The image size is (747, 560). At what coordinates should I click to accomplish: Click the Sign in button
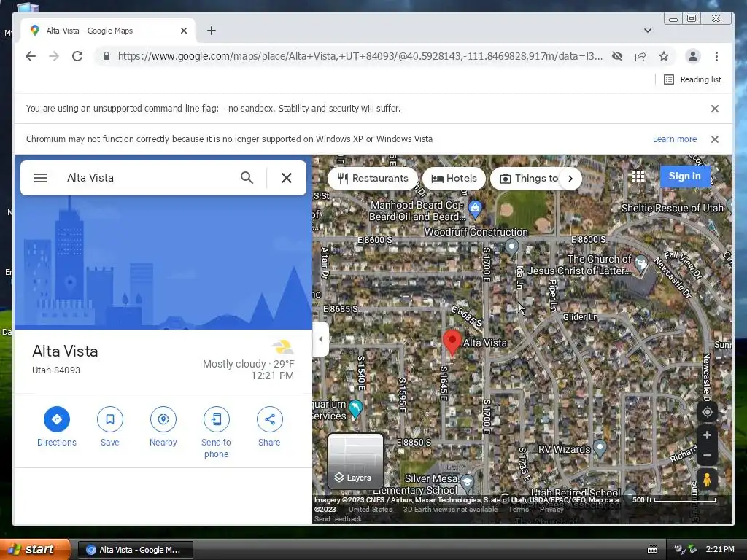click(x=684, y=176)
